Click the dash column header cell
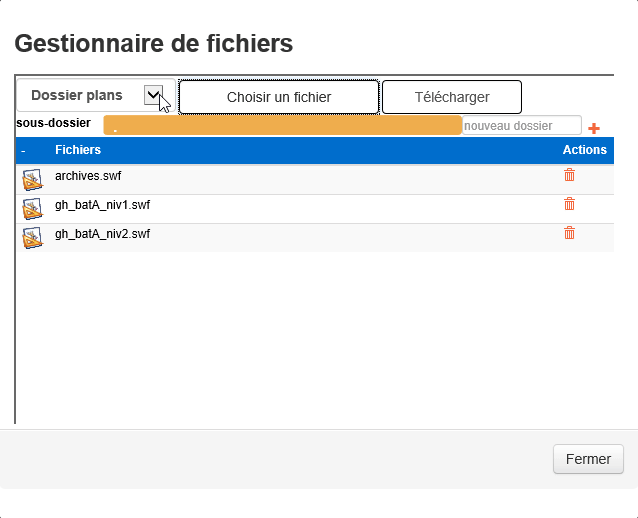 point(23,150)
